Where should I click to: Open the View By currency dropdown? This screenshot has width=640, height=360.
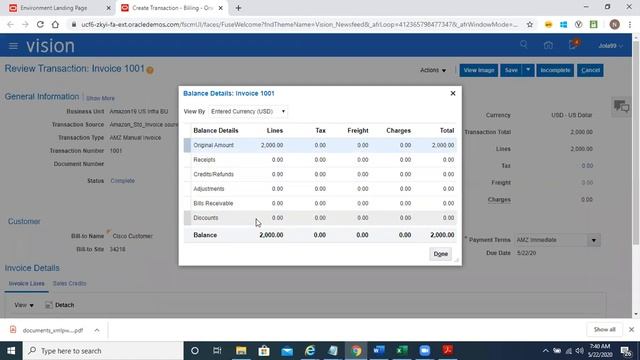[x=248, y=111]
